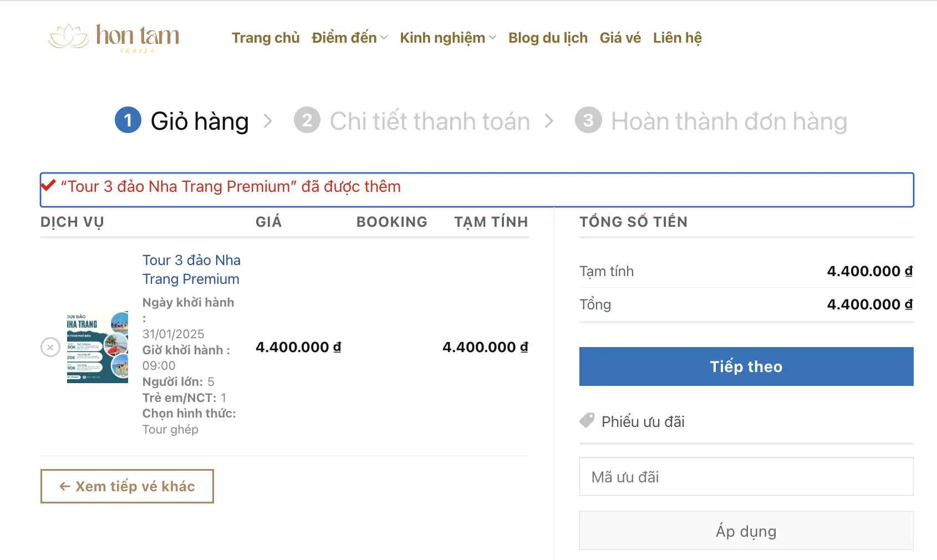Screen dimensions: 937x560
Task: Click the step 3 number circle badge
Action: tap(588, 120)
